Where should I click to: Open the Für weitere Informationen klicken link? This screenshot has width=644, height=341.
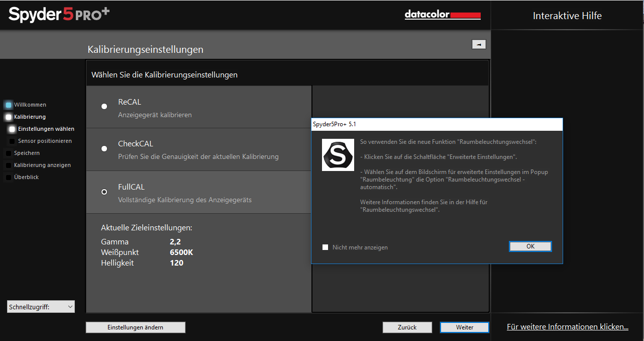click(568, 327)
